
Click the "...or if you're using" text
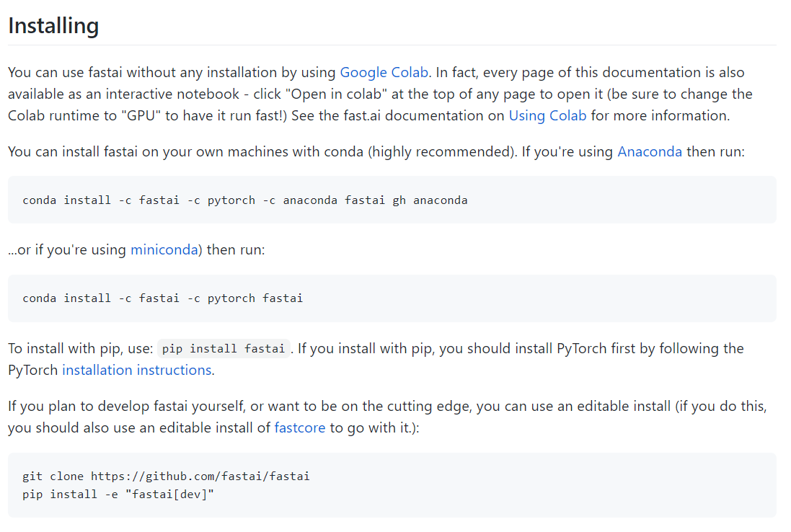tap(69, 250)
